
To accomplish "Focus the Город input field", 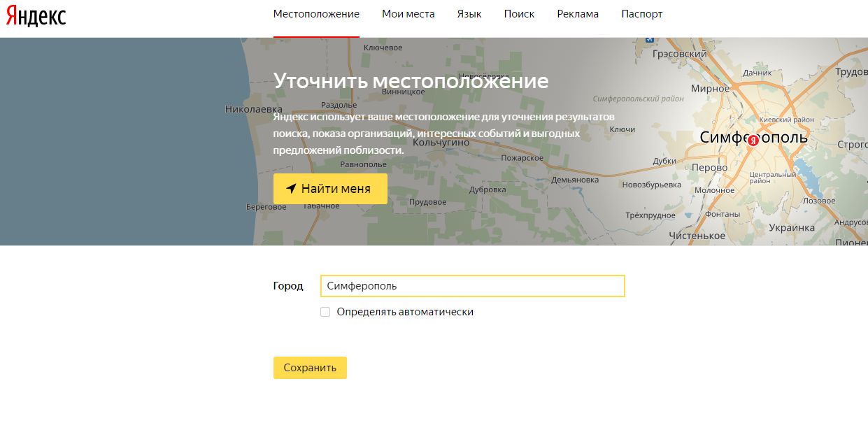I will coord(472,286).
